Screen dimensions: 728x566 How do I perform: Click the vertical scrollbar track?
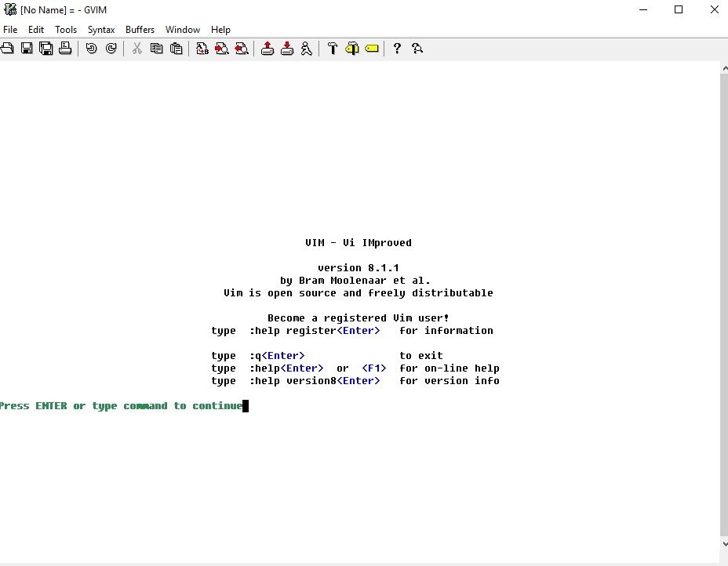pyautogui.click(x=724, y=307)
